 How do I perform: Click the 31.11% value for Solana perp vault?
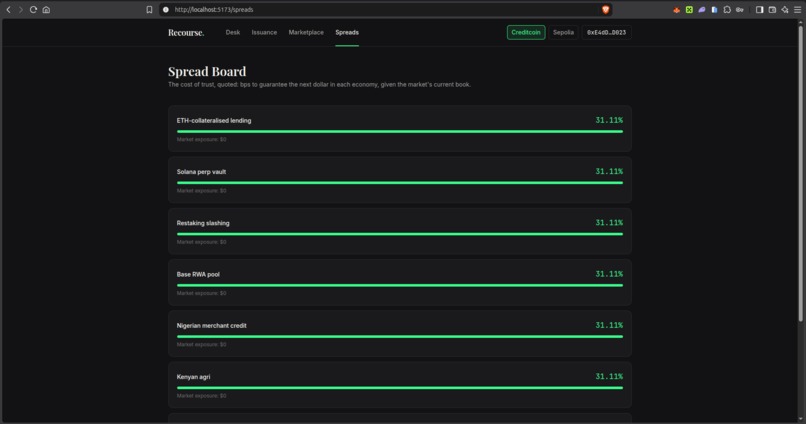pyautogui.click(x=609, y=172)
